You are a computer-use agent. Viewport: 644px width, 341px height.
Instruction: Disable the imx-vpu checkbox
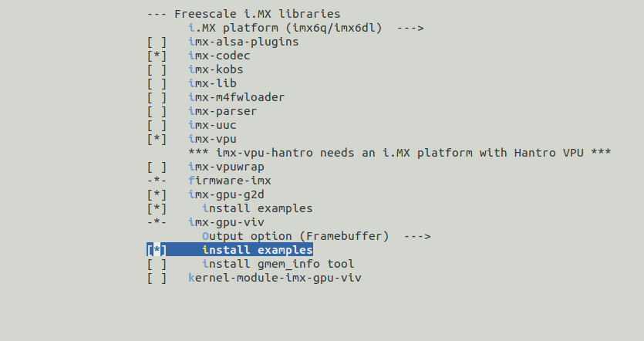pyautogui.click(x=157, y=139)
